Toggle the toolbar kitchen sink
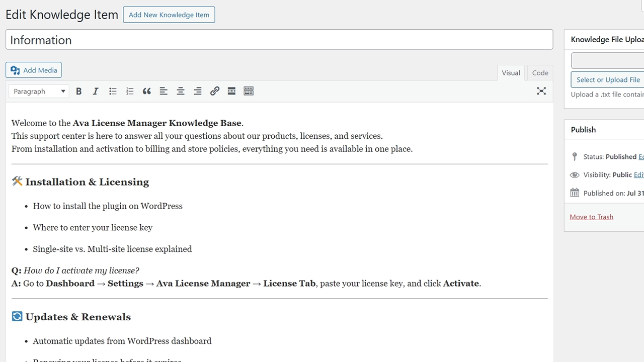This screenshot has height=362, width=644. [249, 91]
